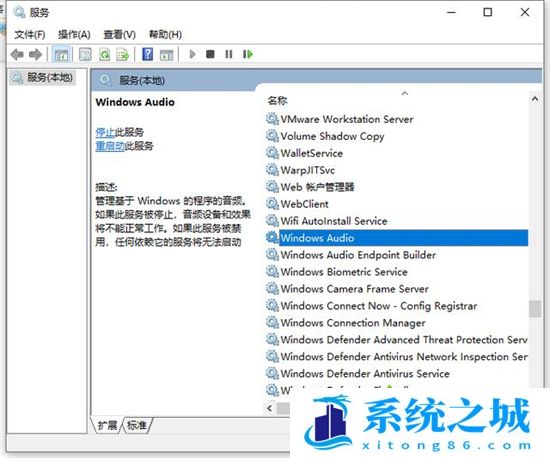Viewport: 550px width, 458px height.
Task: Open the 操作(A) menu
Action: (x=74, y=34)
